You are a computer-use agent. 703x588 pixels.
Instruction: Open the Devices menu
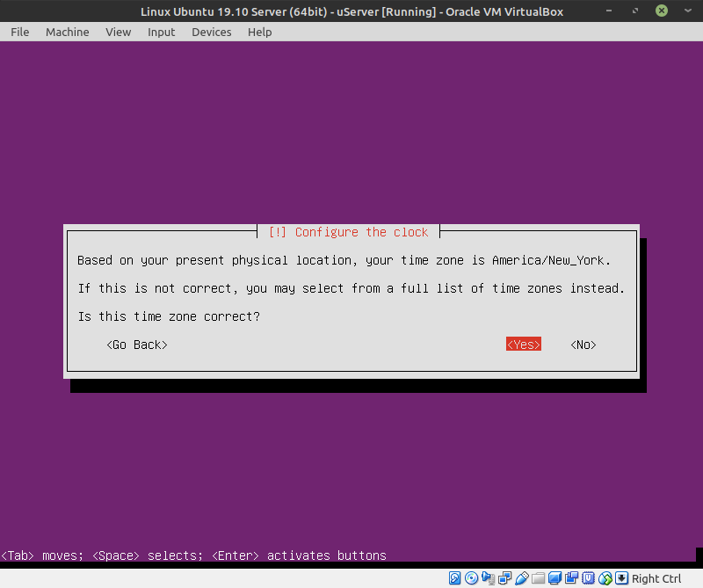pos(212,33)
